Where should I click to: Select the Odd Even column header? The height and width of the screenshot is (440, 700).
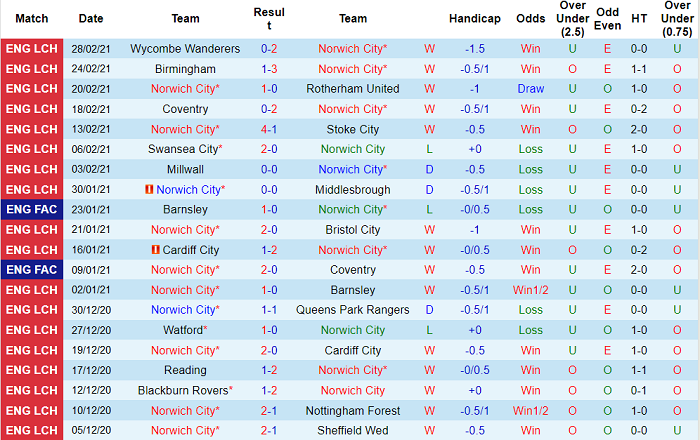pyautogui.click(x=608, y=19)
